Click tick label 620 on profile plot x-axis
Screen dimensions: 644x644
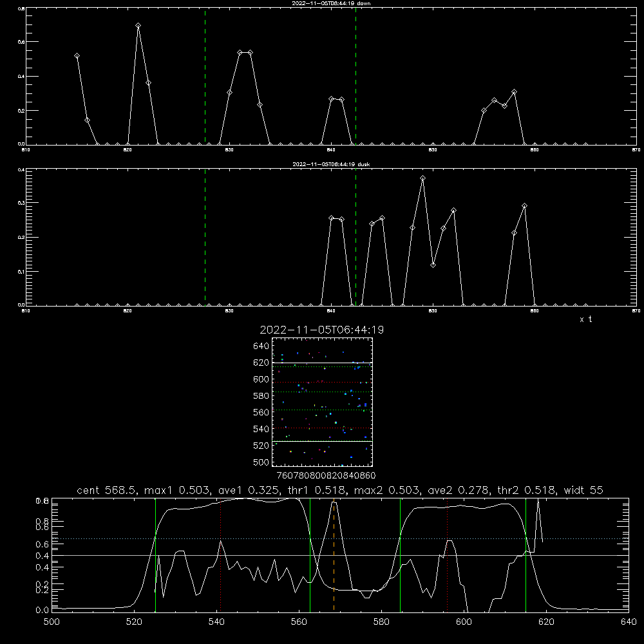point(546,622)
